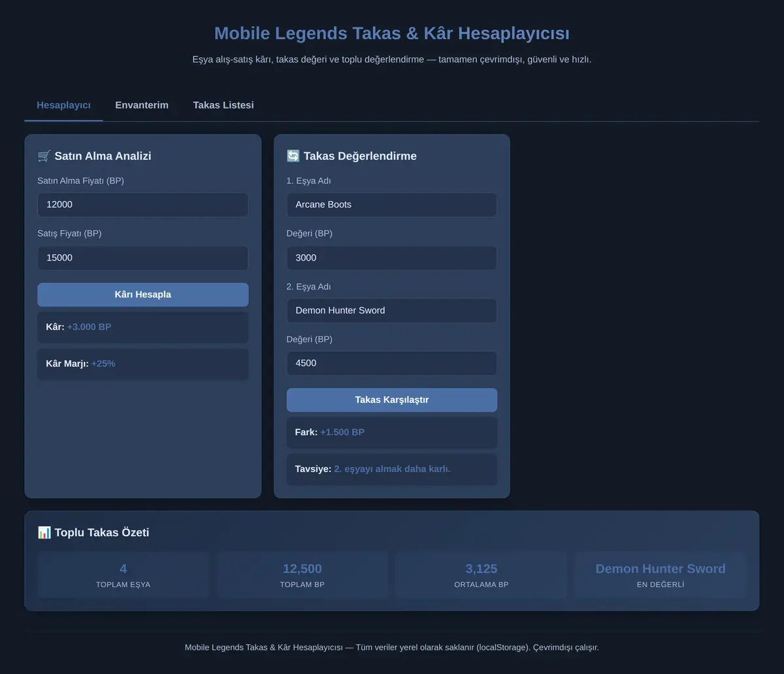Click the 2. Eşya Adı field with Demon Hunter Sword
This screenshot has width=784, height=674.
point(392,310)
